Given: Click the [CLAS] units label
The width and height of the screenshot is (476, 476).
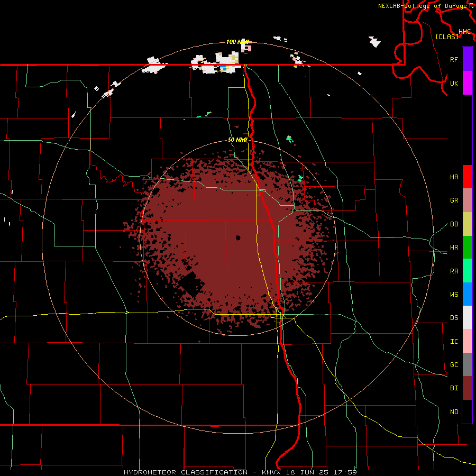Looking at the screenshot, I should click(447, 36).
